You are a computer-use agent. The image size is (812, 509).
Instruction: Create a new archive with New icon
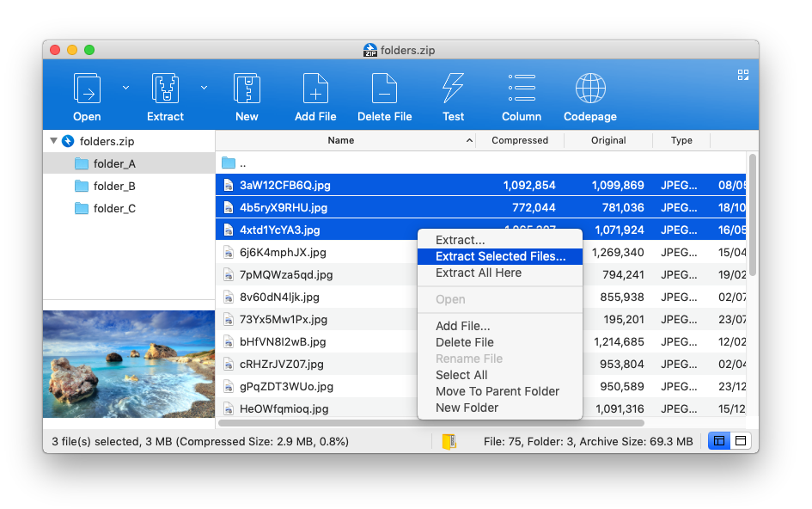click(x=247, y=89)
